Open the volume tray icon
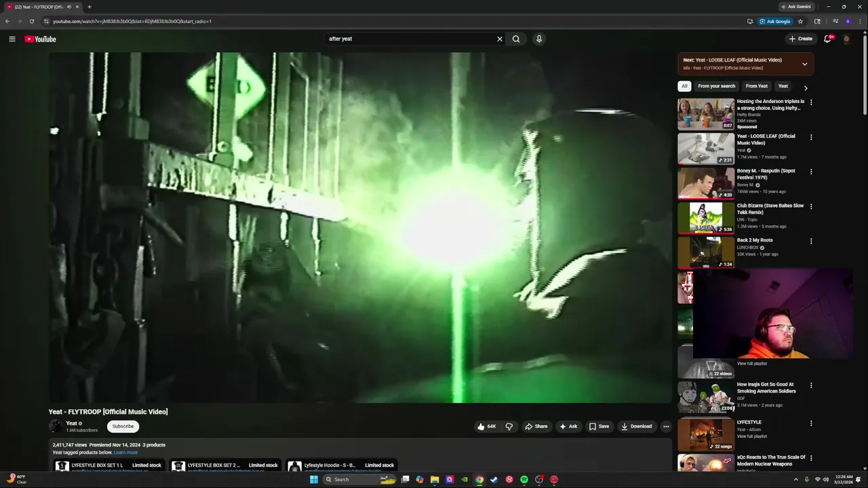This screenshot has width=868, height=488. (825, 479)
